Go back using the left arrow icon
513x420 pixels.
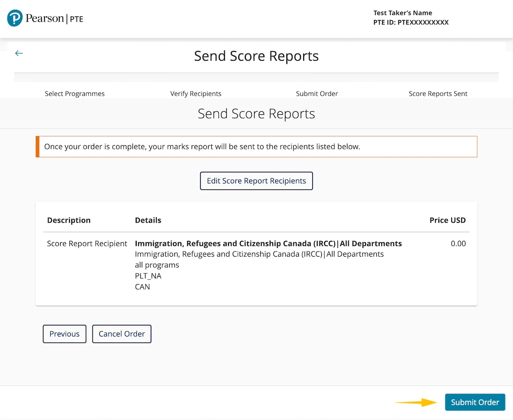(x=19, y=53)
